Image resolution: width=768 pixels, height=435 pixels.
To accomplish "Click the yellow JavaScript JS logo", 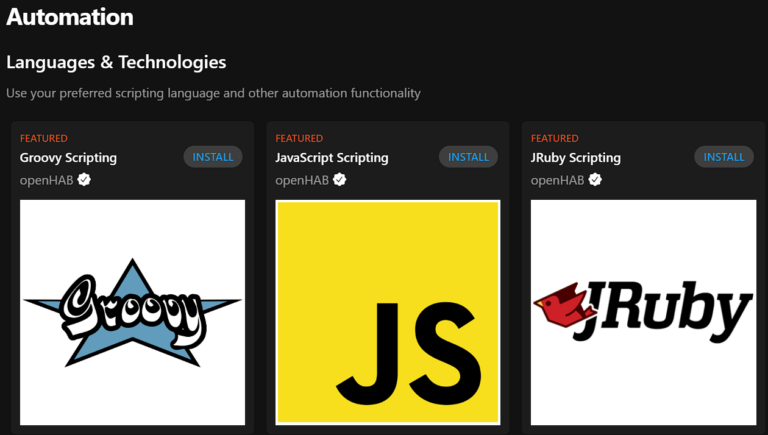I will (x=388, y=312).
